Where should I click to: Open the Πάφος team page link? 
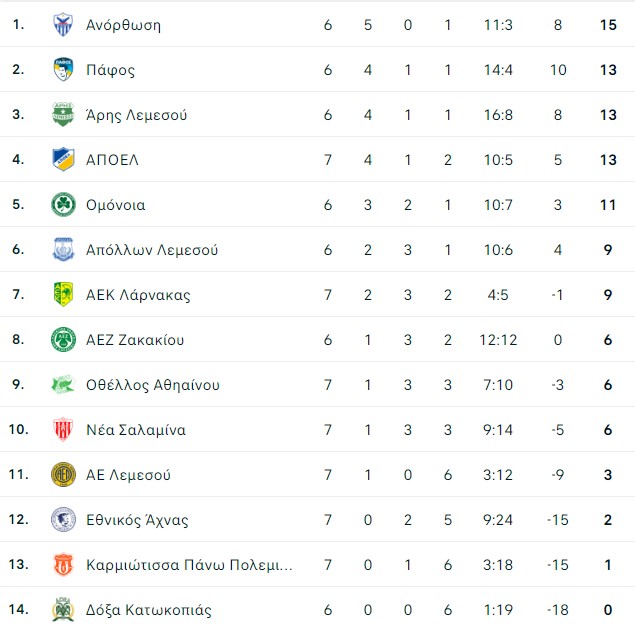[x=111, y=70]
